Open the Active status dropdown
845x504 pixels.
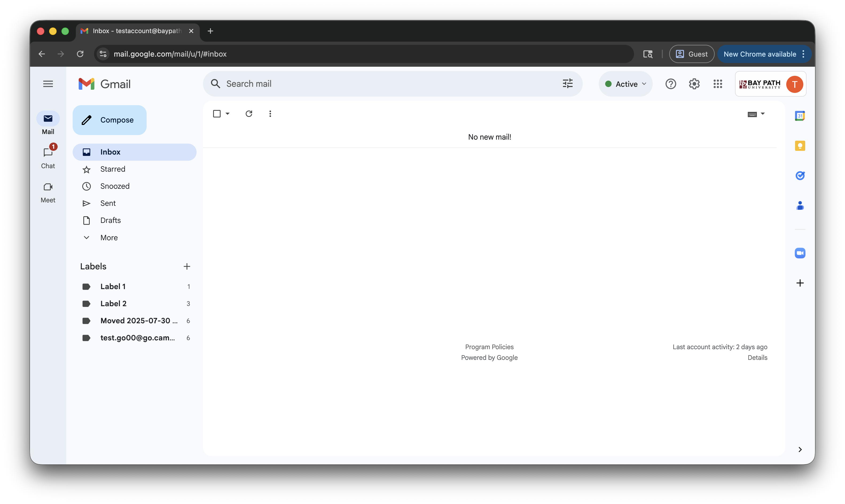(625, 84)
